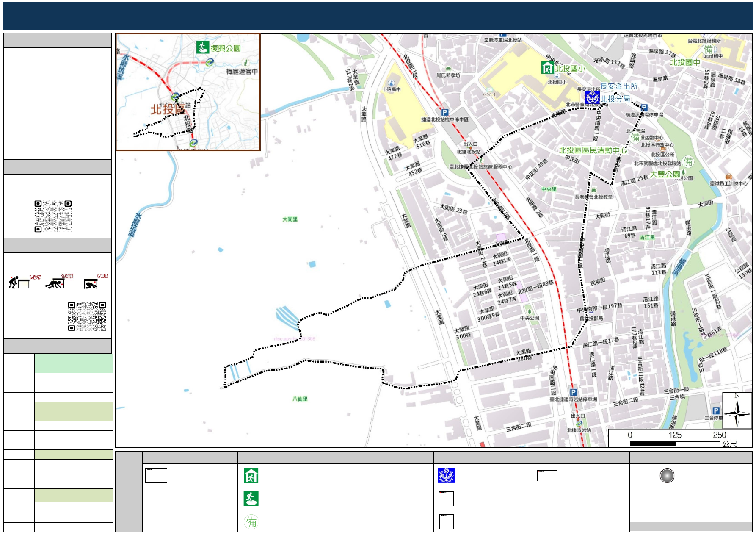Click the upper QR code in left panel
The height and width of the screenshot is (535, 756).
coord(53,216)
